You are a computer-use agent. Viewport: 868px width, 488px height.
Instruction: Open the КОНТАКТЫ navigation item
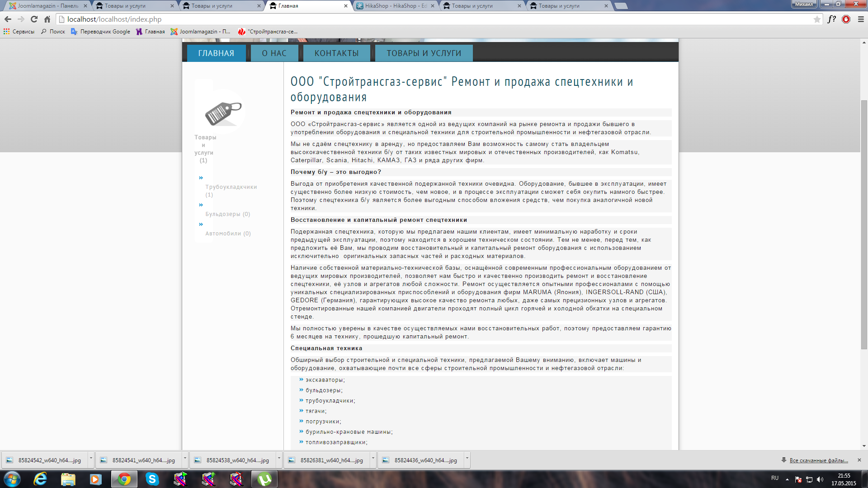(336, 53)
